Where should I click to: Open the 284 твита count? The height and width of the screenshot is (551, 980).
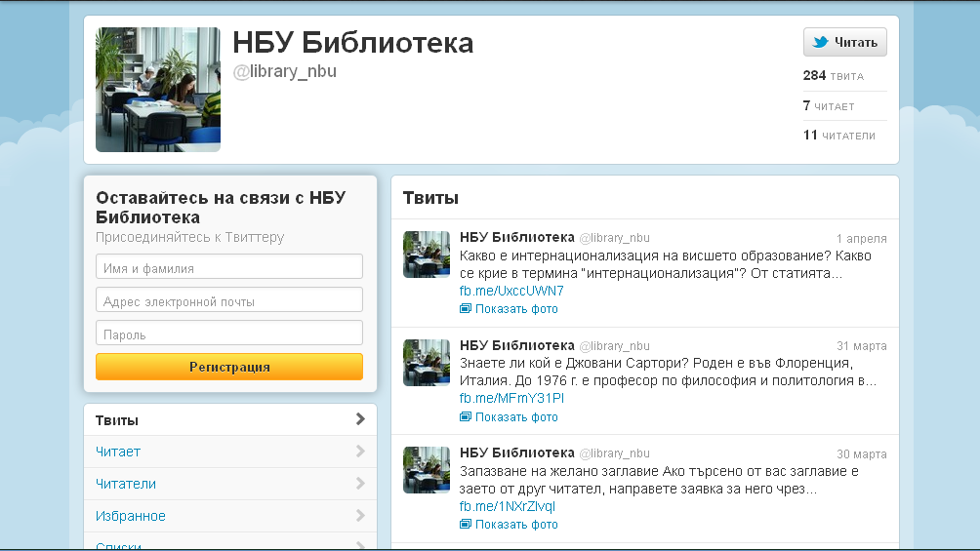point(834,76)
